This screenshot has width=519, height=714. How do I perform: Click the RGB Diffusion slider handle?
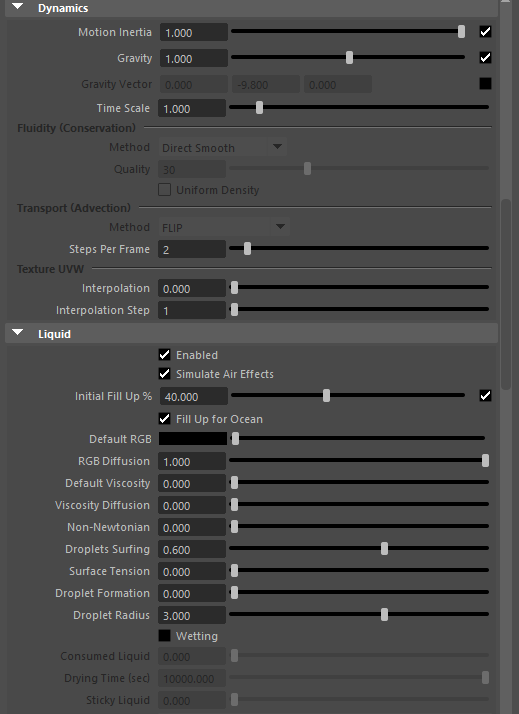485,461
